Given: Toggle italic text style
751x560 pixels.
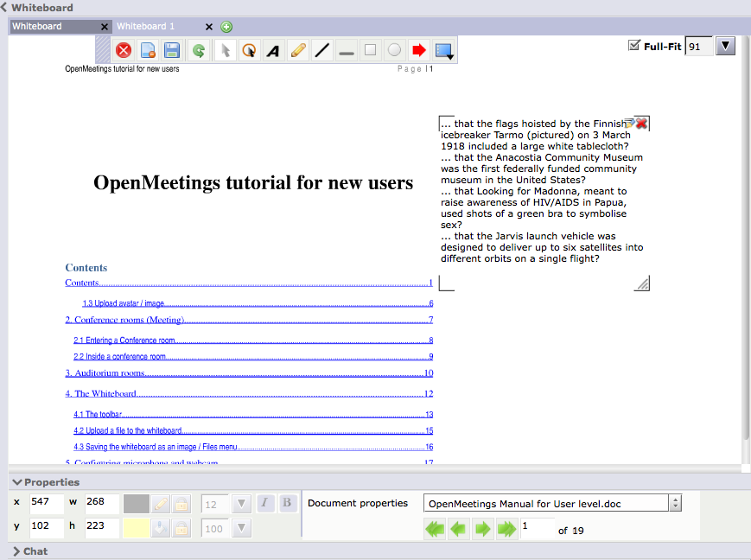Looking at the screenshot, I should click(x=265, y=503).
